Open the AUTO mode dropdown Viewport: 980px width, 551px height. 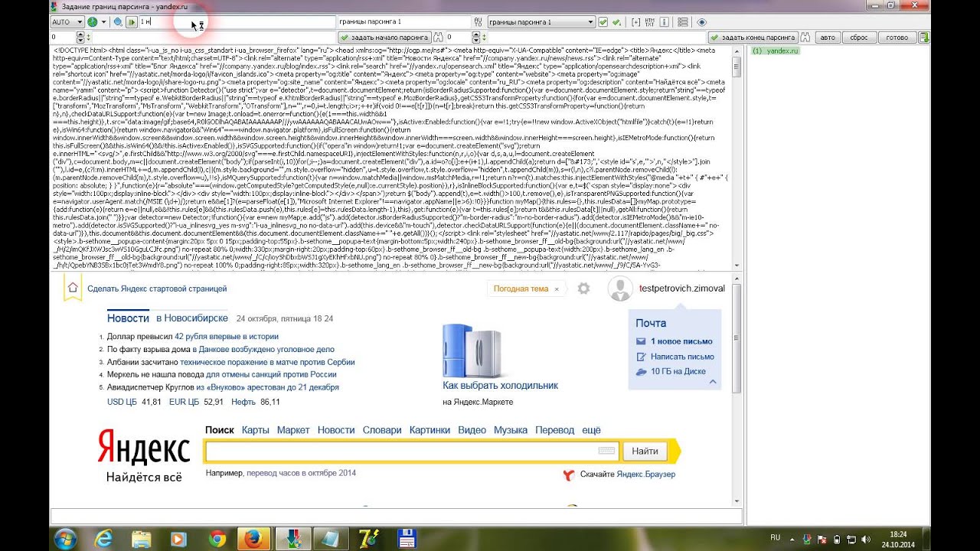tap(67, 22)
